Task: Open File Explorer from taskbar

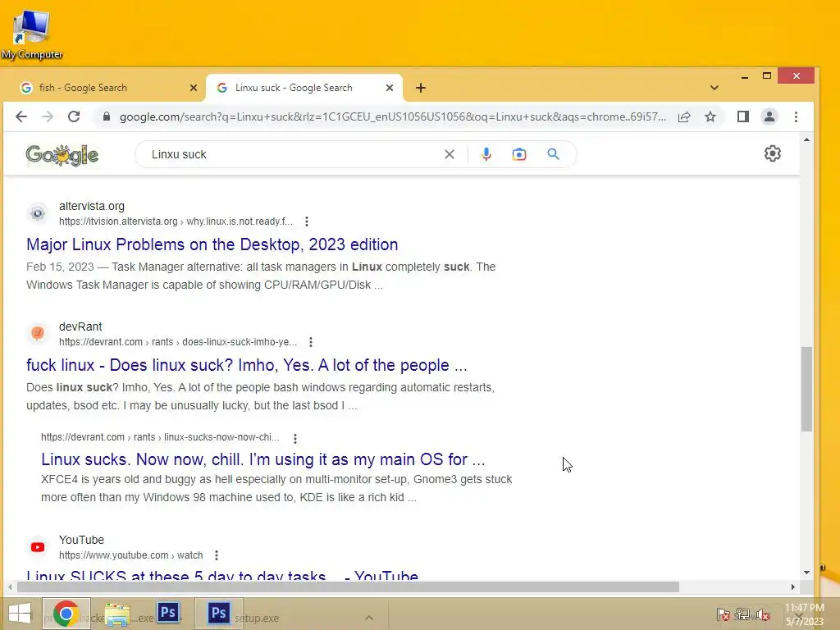Action: point(117,614)
